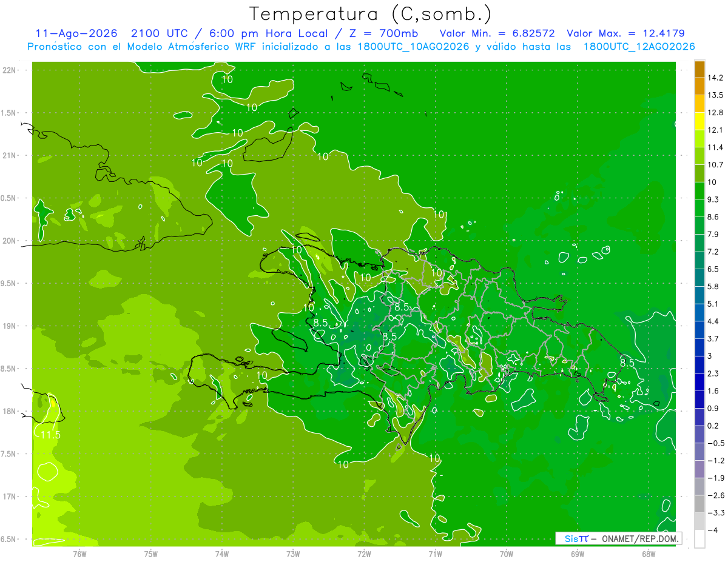The width and height of the screenshot is (728, 562).
Task: Click the '6.5N' latitude axis label
Action: pyautogui.click(x=9, y=540)
